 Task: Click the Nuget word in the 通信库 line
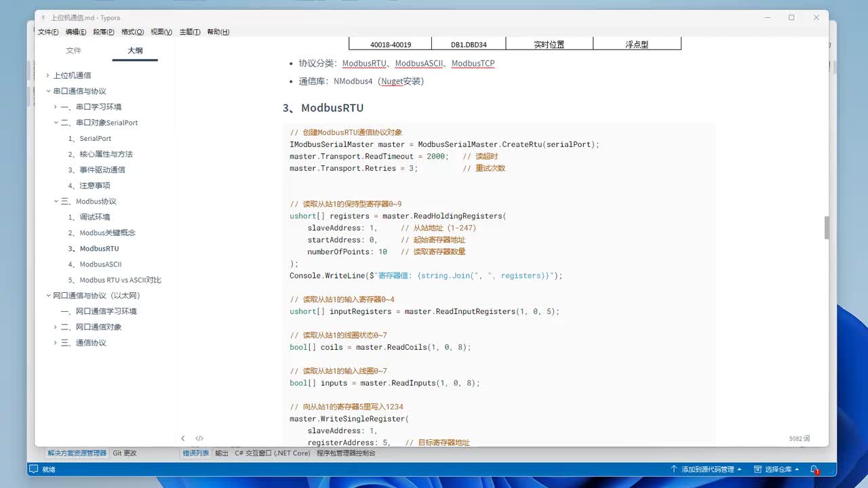click(392, 81)
